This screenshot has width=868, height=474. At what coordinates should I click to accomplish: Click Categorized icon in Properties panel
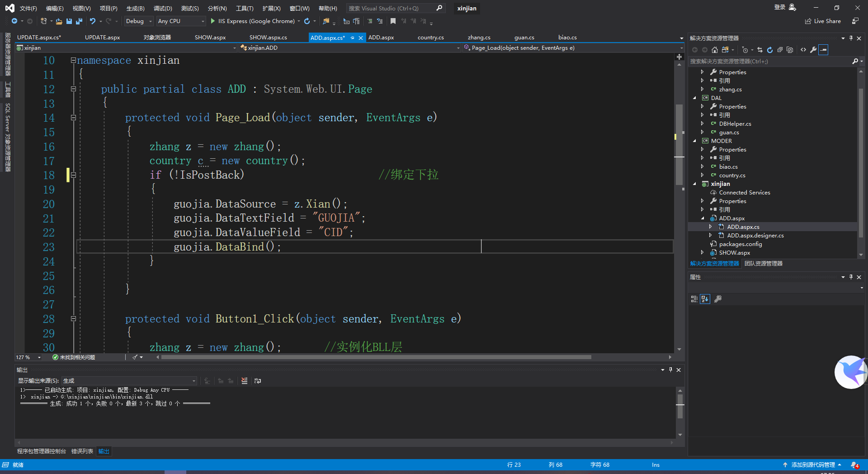694,299
